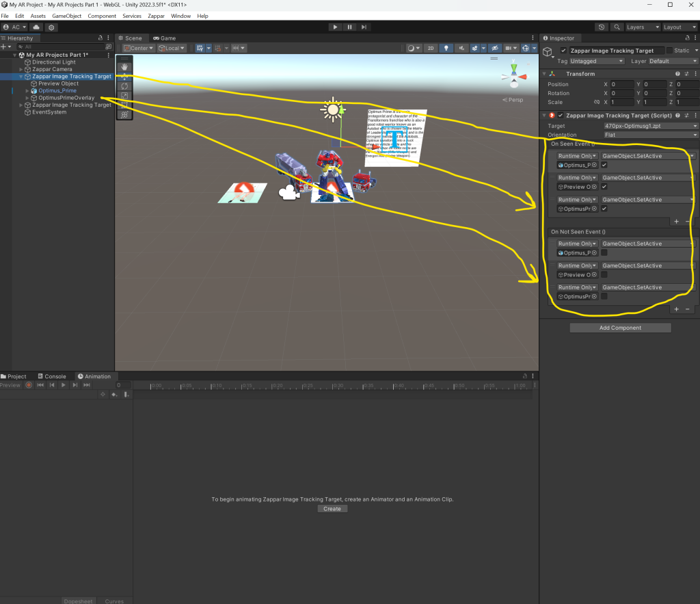
Task: Click the Position X input field
Action: click(x=621, y=84)
